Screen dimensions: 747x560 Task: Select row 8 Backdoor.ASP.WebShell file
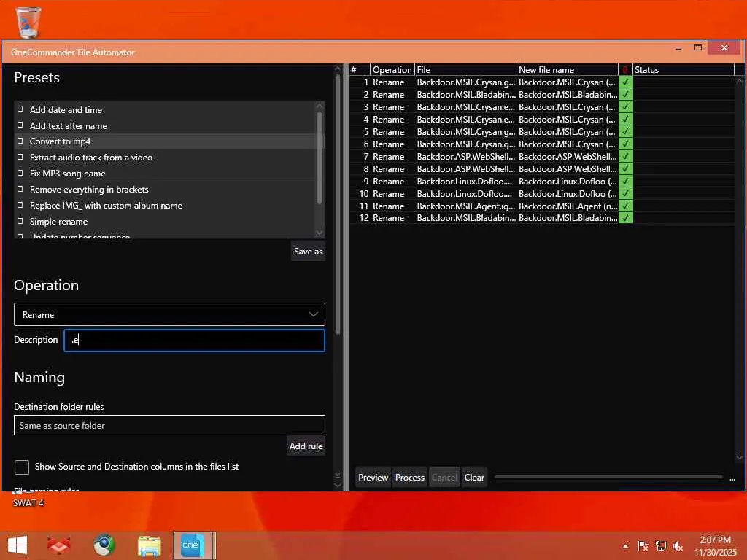[x=466, y=168]
